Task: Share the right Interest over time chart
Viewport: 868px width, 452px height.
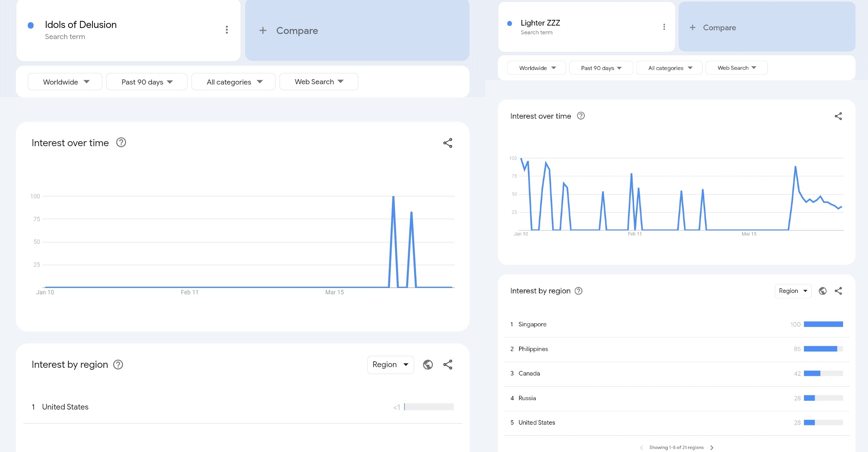Action: pos(838,116)
